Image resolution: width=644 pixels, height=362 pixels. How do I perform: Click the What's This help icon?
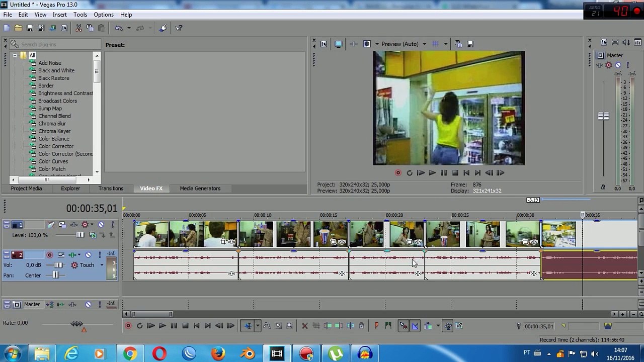pyautogui.click(x=179, y=28)
